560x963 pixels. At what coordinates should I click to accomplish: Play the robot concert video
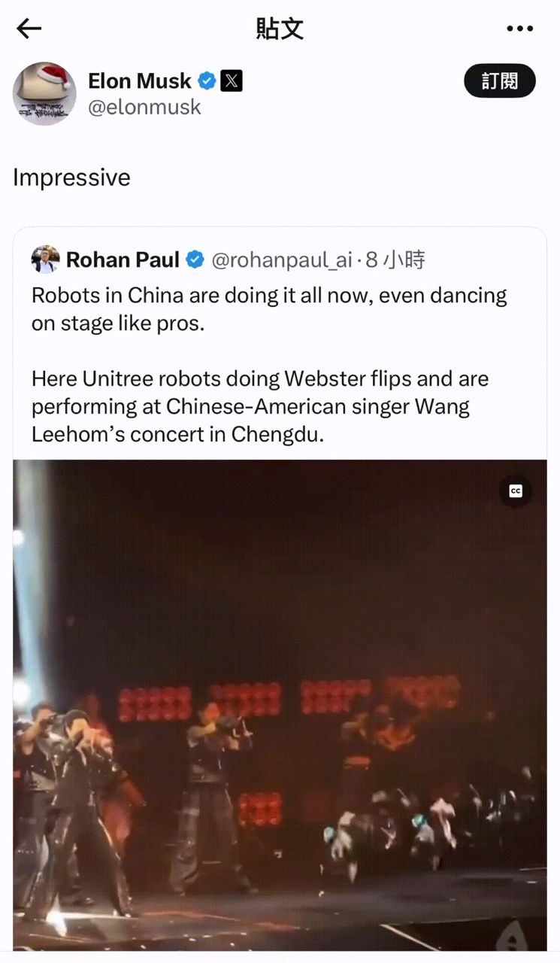pos(280,705)
